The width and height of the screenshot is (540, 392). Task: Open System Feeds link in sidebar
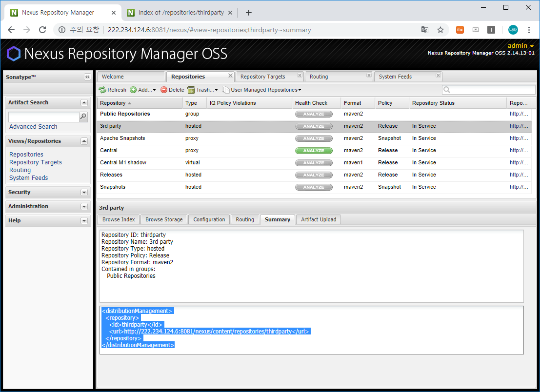click(29, 178)
